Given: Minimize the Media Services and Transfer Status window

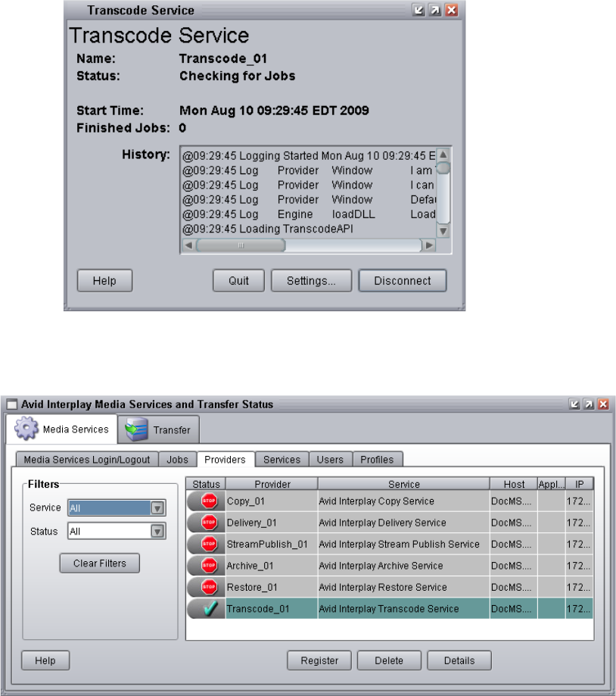Looking at the screenshot, I should [574, 404].
